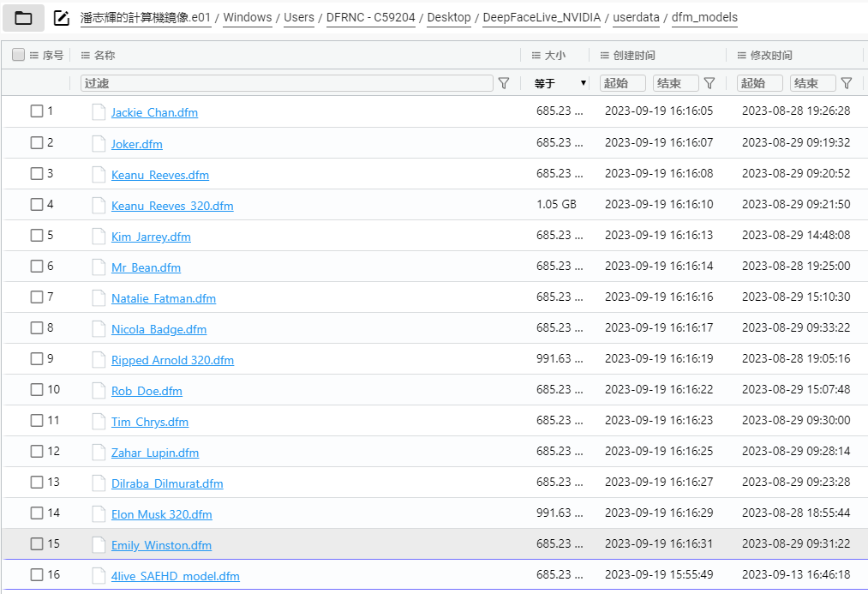The image size is (868, 594).
Task: Check the box for row 13 Dilraba_Dilmurat.dfm
Action: click(37, 483)
